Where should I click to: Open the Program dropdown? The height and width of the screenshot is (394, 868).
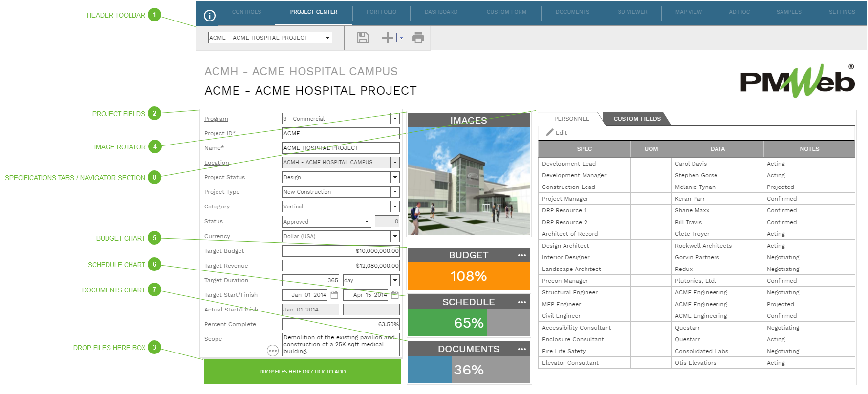point(395,119)
